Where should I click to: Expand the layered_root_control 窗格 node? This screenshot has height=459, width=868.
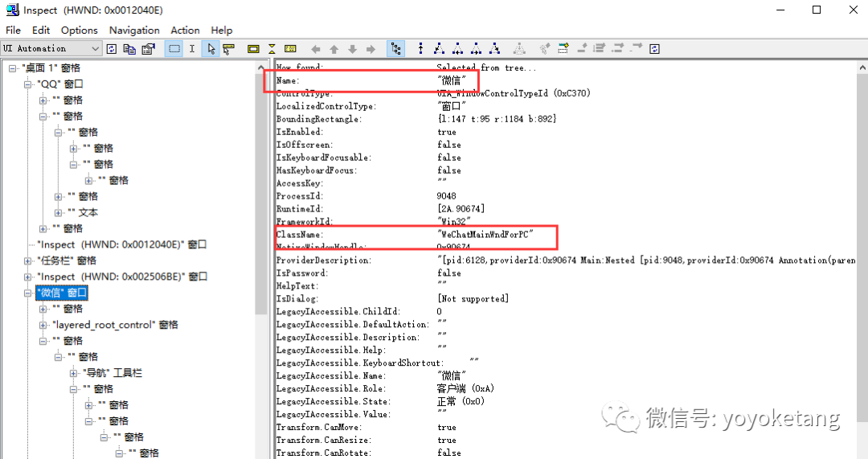[43, 326]
